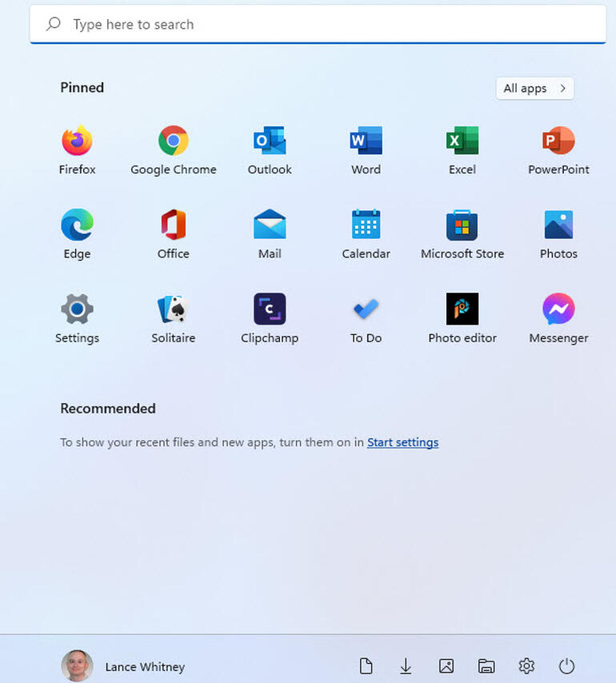Click the Power button

566,666
